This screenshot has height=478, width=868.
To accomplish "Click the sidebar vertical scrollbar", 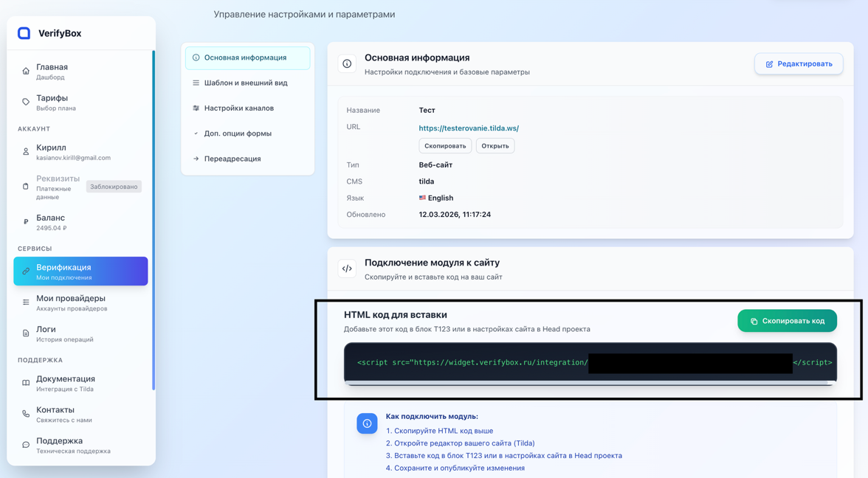I will [x=154, y=220].
